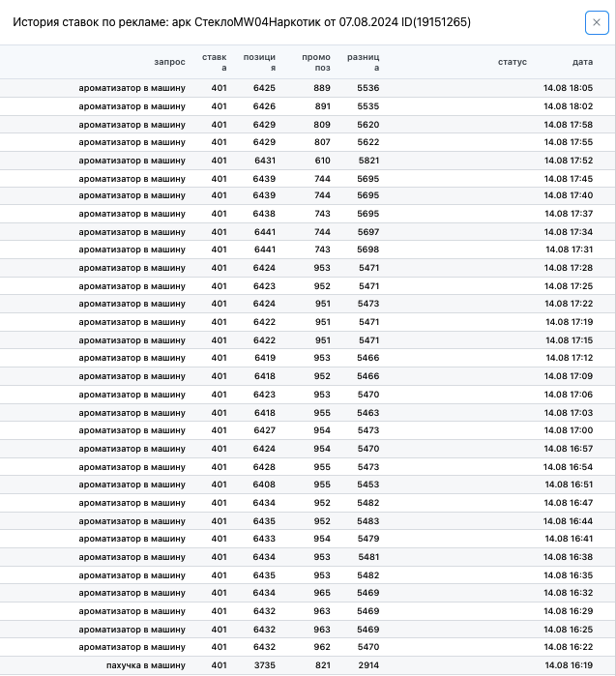Select the row dated 14.08 16:22
This screenshot has width=616, height=676.
308,647
